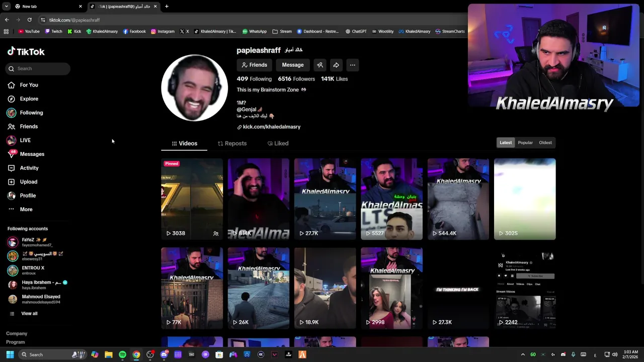Switch to the Videos tab

coord(184,144)
